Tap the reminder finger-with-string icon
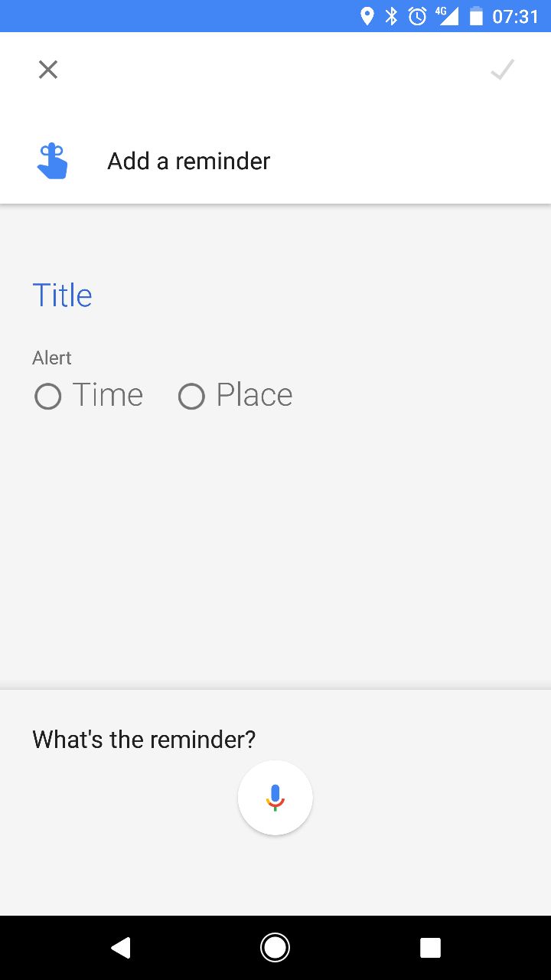 coord(52,161)
